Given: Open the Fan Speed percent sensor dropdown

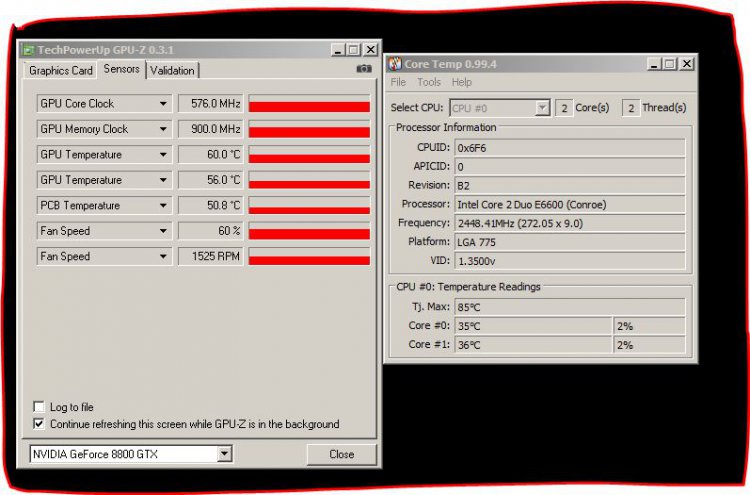Looking at the screenshot, I should 163,231.
